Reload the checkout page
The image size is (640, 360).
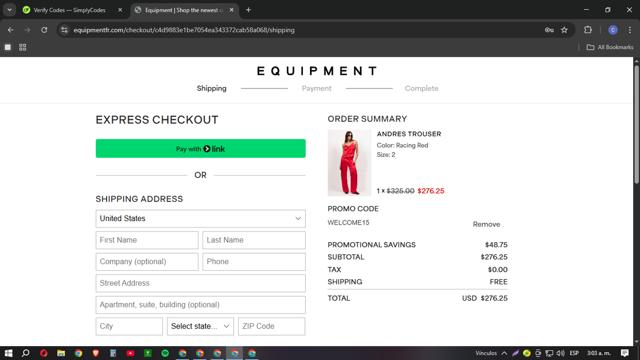tap(44, 30)
